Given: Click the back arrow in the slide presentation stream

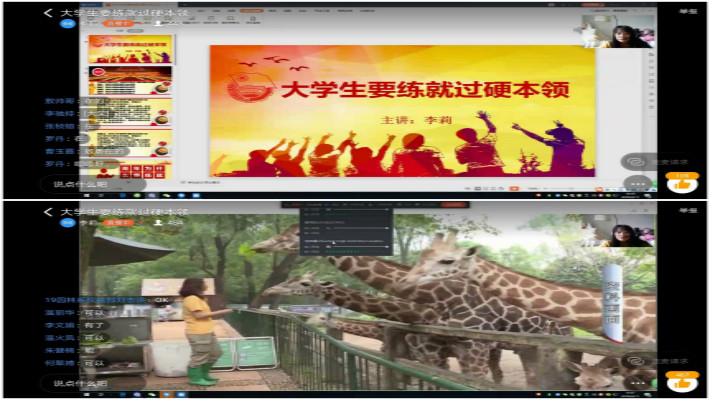Looking at the screenshot, I should 48,12.
